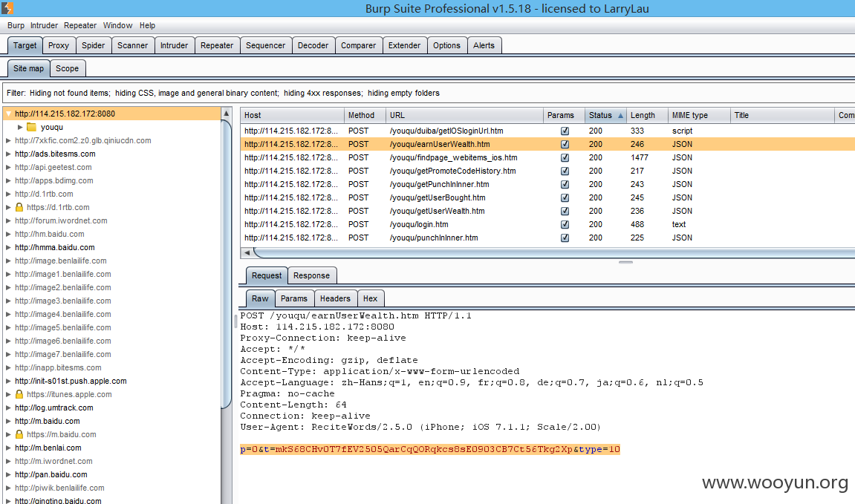Expand the youqu folder node
This screenshot has width=855, height=504.
click(20, 127)
